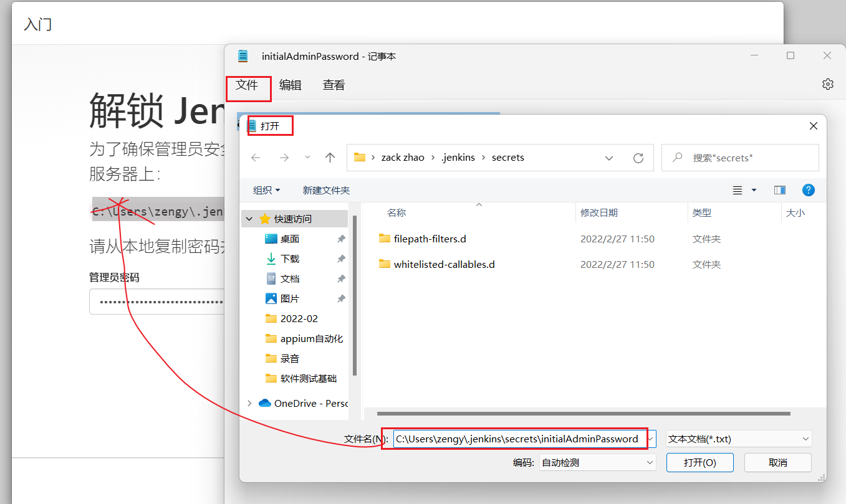Open the 查看 menu in Notepad
The image size is (846, 504).
point(334,85)
